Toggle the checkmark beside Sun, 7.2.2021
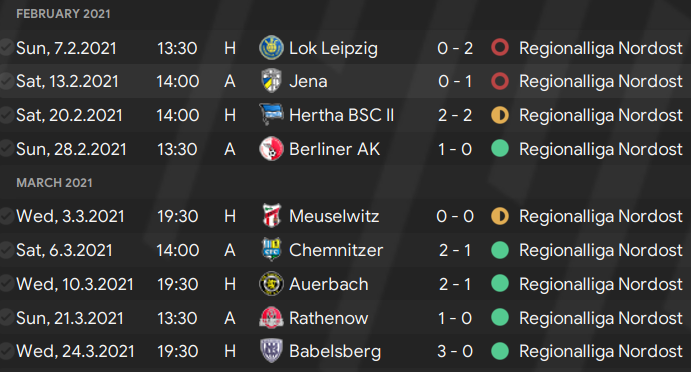 [x=6, y=48]
